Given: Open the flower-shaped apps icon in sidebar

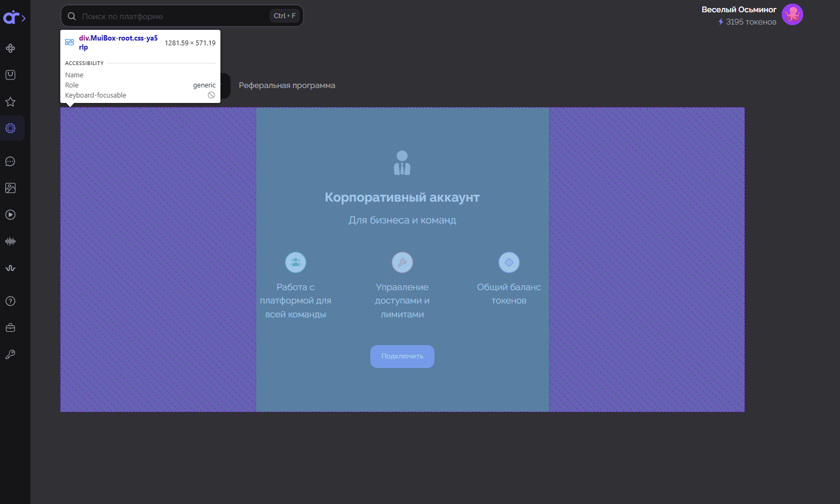Looking at the screenshot, I should pos(10,49).
